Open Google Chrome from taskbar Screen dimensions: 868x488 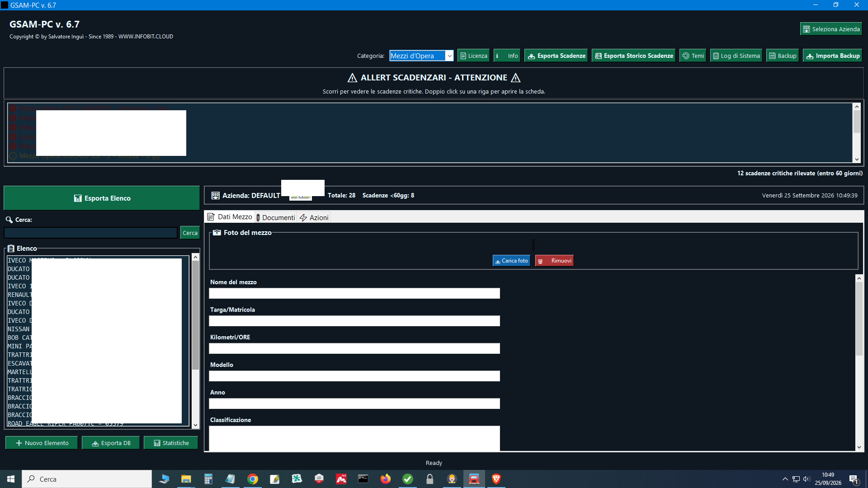point(253,479)
